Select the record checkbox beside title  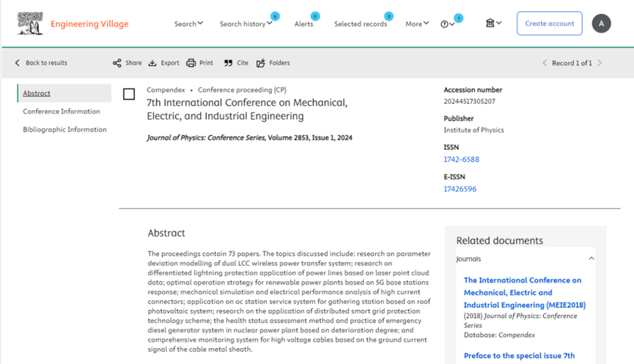tap(129, 94)
